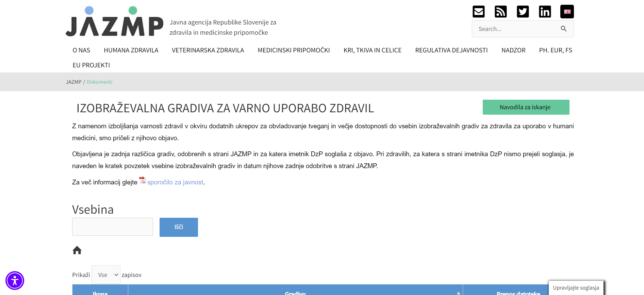Viewport: 644px width, 295px height.
Task: Open the VETERINARSKA ZDRAVILA menu
Action: pos(208,50)
